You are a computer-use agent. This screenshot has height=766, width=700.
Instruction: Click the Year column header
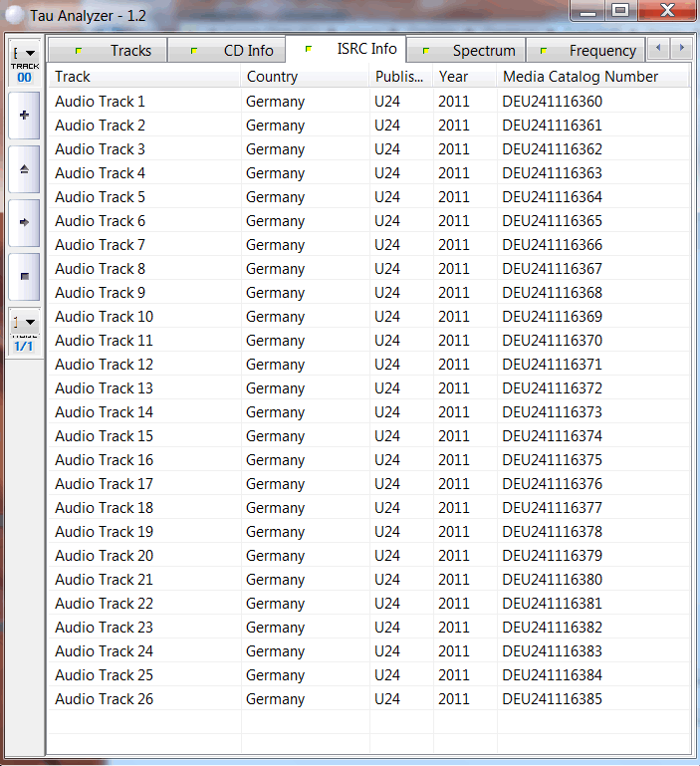click(465, 77)
